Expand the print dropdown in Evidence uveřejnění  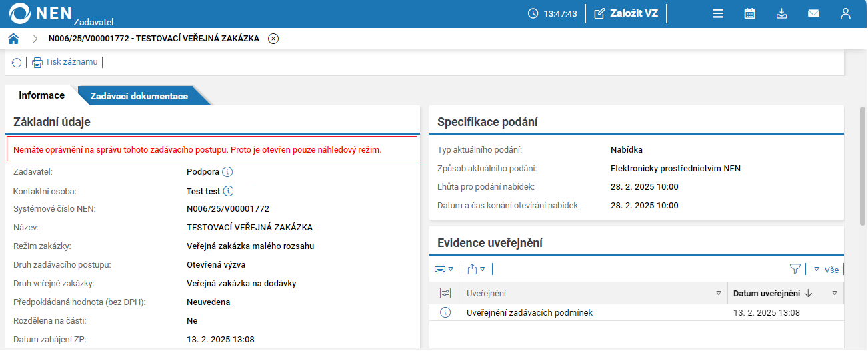[444, 269]
